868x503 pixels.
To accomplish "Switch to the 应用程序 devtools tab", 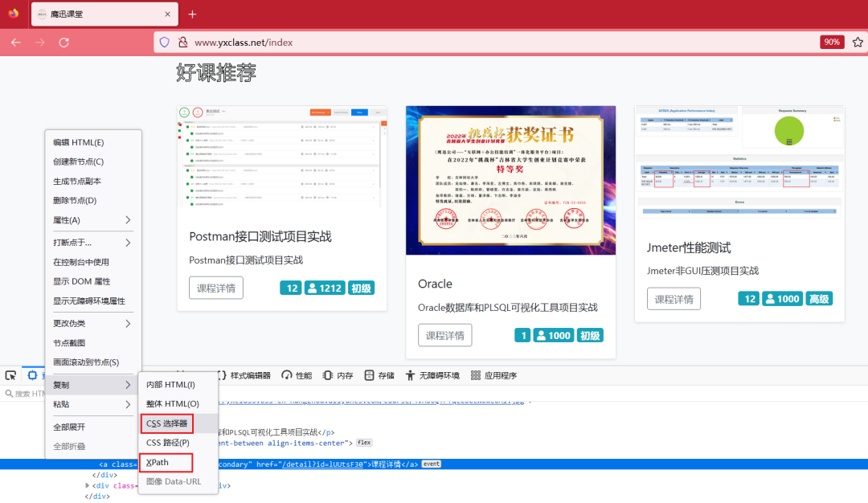I will (x=493, y=376).
